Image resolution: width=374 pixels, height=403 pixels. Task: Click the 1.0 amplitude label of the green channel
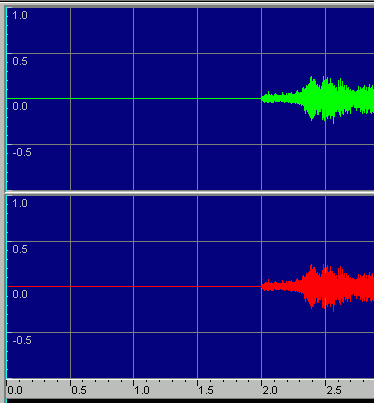20,15
